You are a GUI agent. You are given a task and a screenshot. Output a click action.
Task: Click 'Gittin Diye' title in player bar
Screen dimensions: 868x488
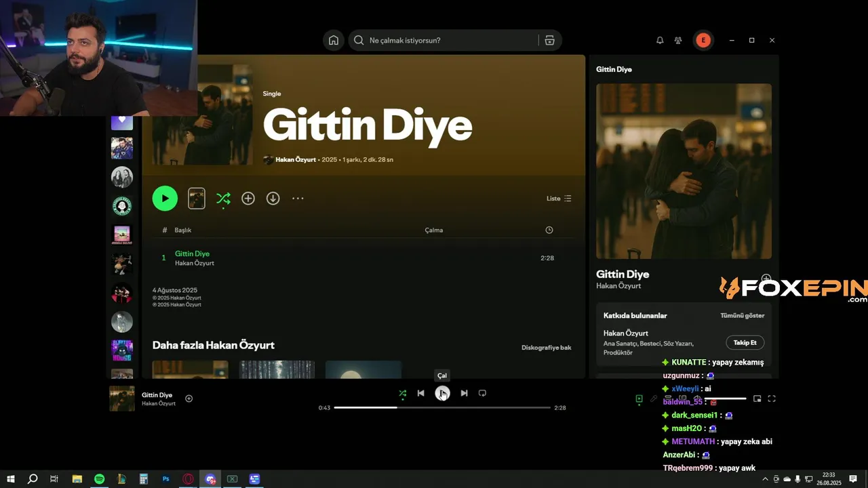tap(157, 394)
